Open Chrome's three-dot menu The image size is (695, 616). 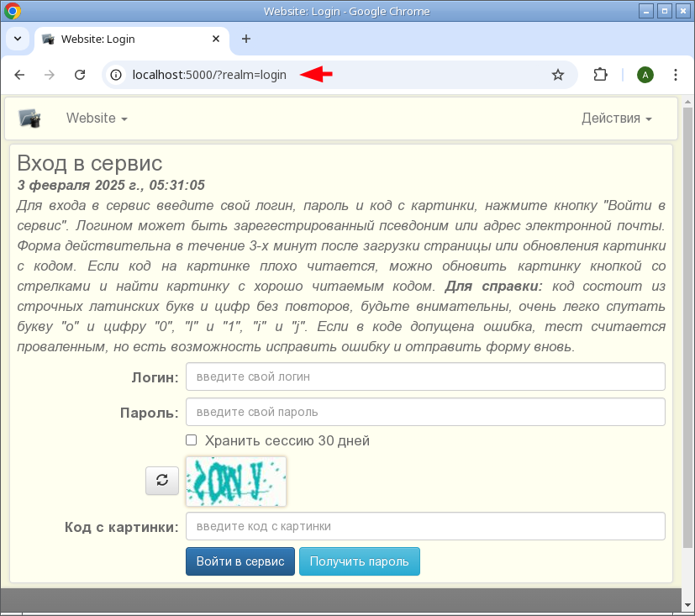676,75
